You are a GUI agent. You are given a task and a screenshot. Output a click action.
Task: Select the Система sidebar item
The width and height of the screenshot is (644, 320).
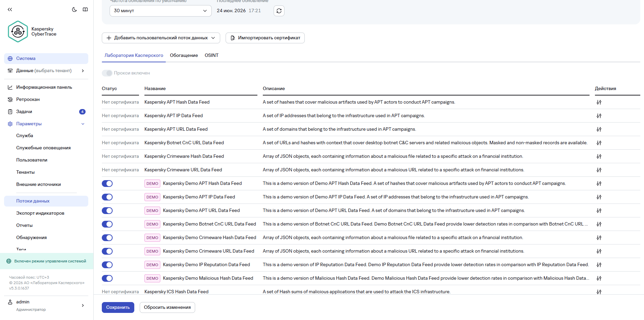46,59
